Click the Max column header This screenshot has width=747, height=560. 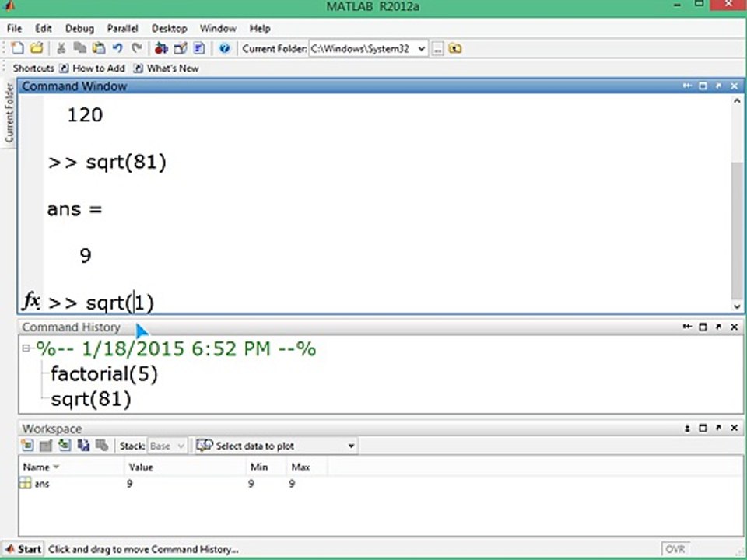pyautogui.click(x=307, y=467)
